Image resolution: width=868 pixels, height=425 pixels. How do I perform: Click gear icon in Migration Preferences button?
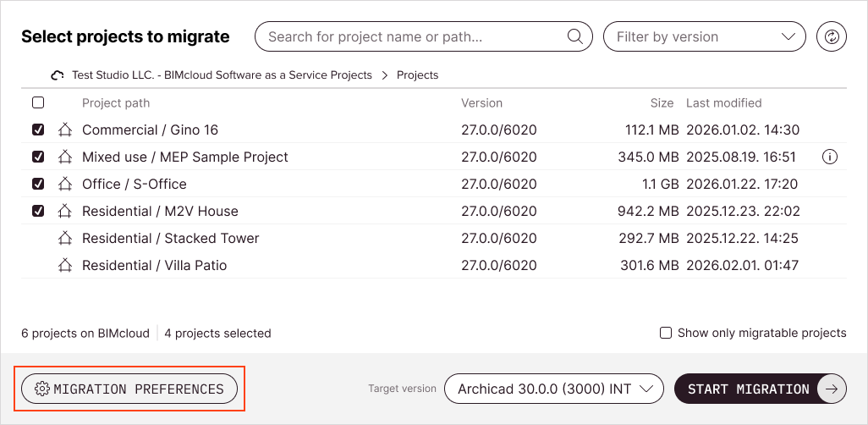tap(42, 389)
